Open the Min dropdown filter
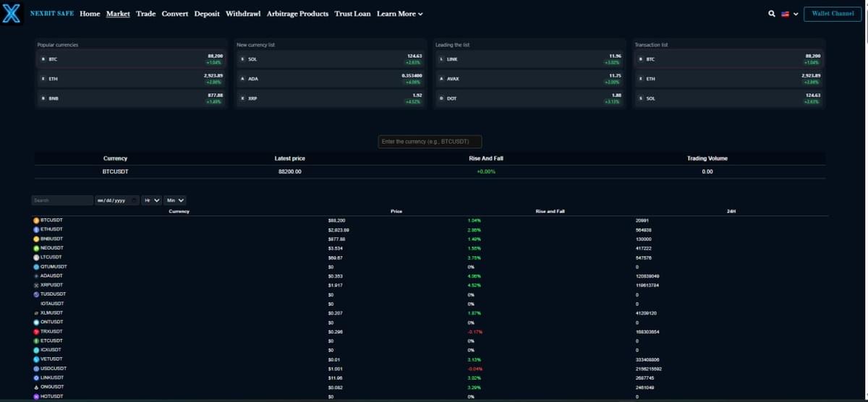Viewport: 868px width, 402px height. 175,200
